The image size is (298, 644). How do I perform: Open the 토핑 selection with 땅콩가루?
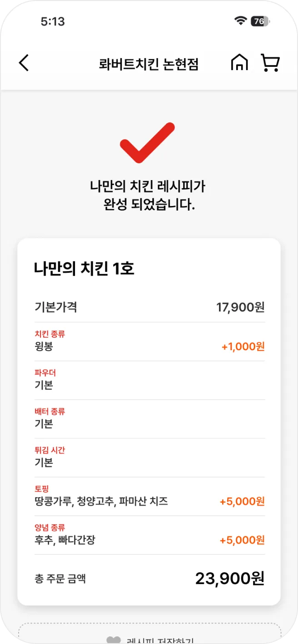coord(149,496)
